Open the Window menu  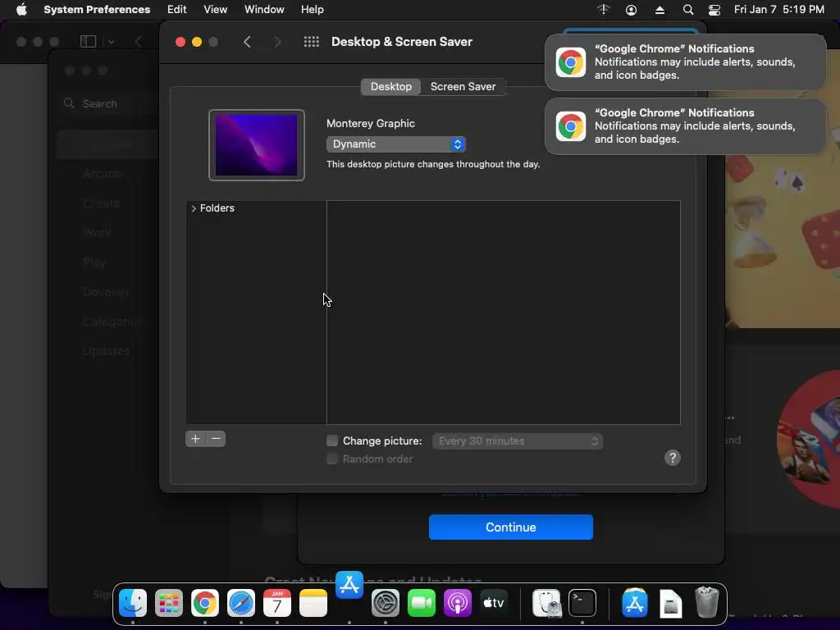pyautogui.click(x=264, y=10)
